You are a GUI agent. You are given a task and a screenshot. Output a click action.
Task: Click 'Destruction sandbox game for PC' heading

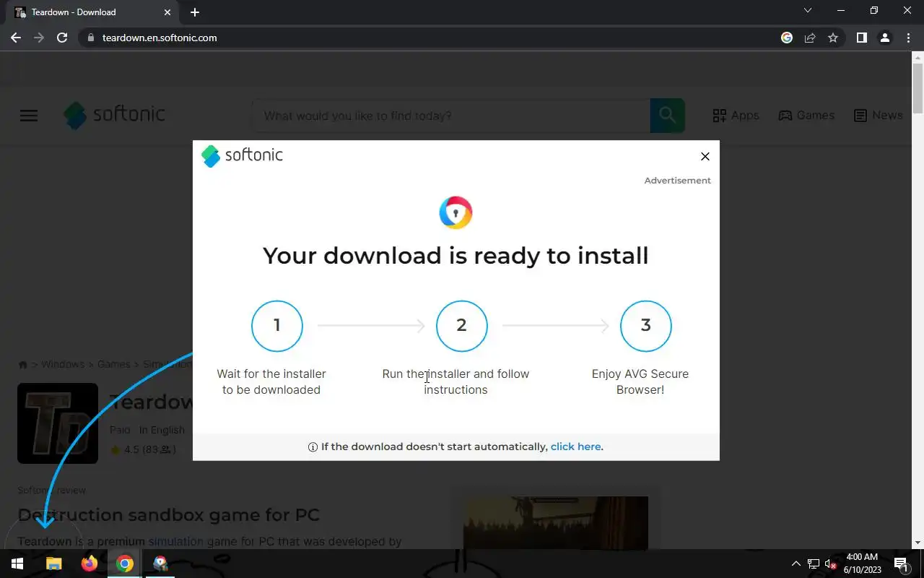pos(168,515)
